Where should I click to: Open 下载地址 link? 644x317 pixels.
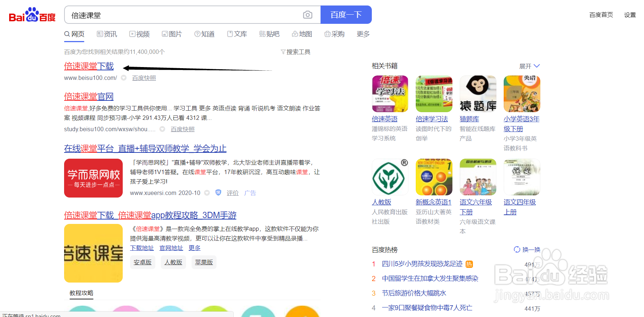142,248
